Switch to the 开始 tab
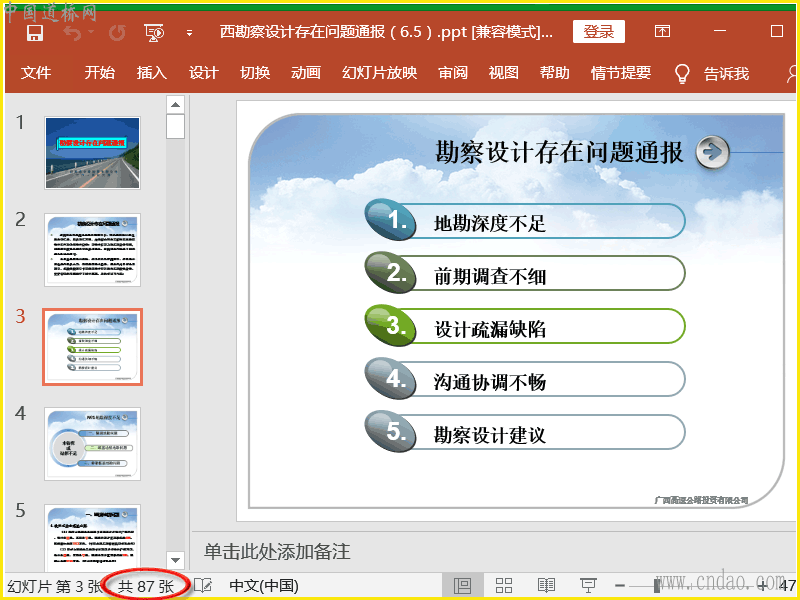This screenshot has width=800, height=600. (x=99, y=73)
